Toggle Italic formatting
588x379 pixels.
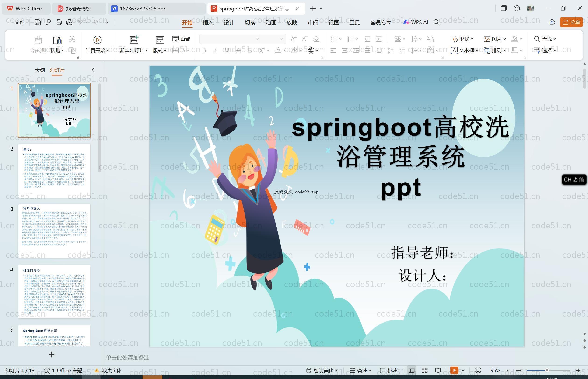pos(215,50)
